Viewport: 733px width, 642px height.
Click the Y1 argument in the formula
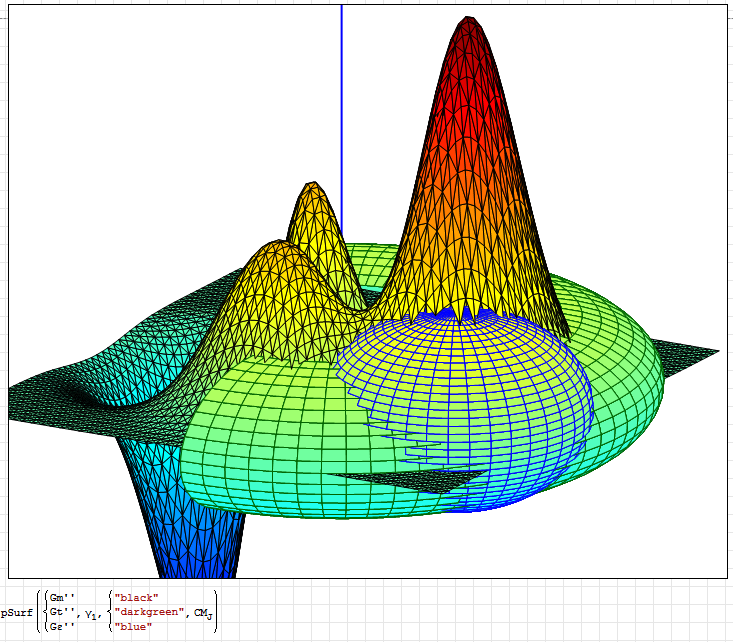point(92,613)
